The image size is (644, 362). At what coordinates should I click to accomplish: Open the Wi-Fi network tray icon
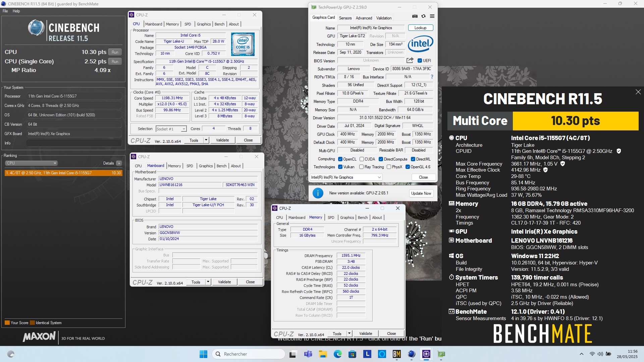(592, 354)
